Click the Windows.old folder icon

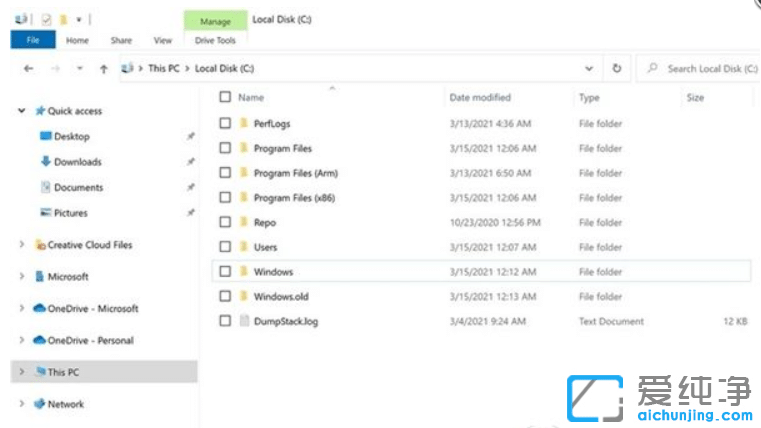coord(243,296)
